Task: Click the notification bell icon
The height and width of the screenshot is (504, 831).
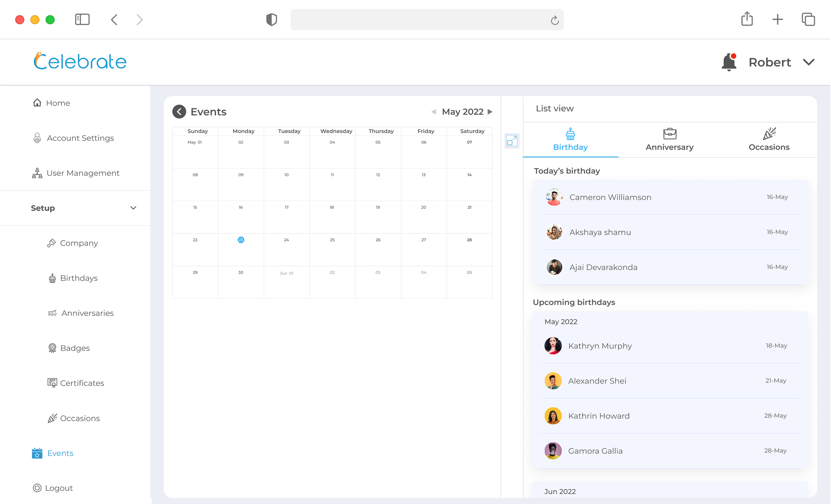Action: [x=728, y=61]
